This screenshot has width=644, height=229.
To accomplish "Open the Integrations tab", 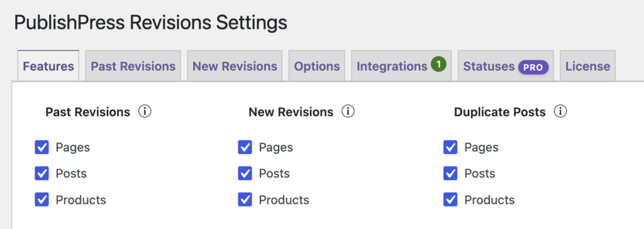I will (401, 66).
